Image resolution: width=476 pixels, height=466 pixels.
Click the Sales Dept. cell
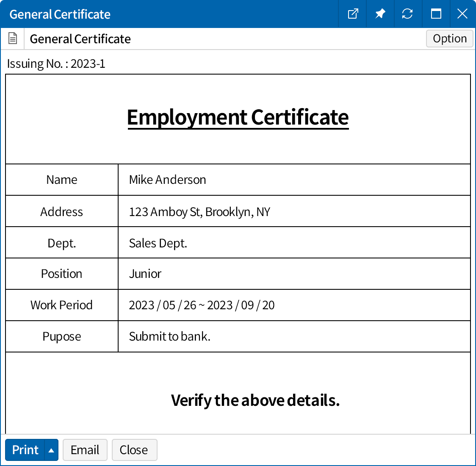158,243
